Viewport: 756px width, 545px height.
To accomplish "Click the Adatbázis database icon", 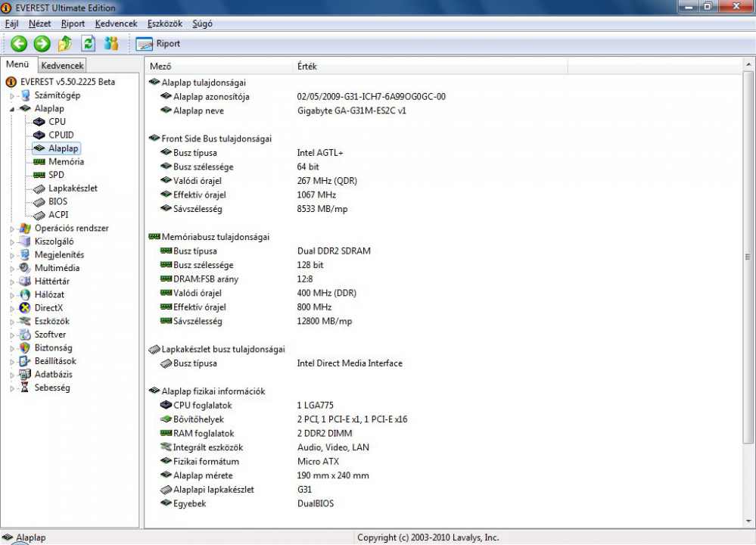I will (x=25, y=374).
